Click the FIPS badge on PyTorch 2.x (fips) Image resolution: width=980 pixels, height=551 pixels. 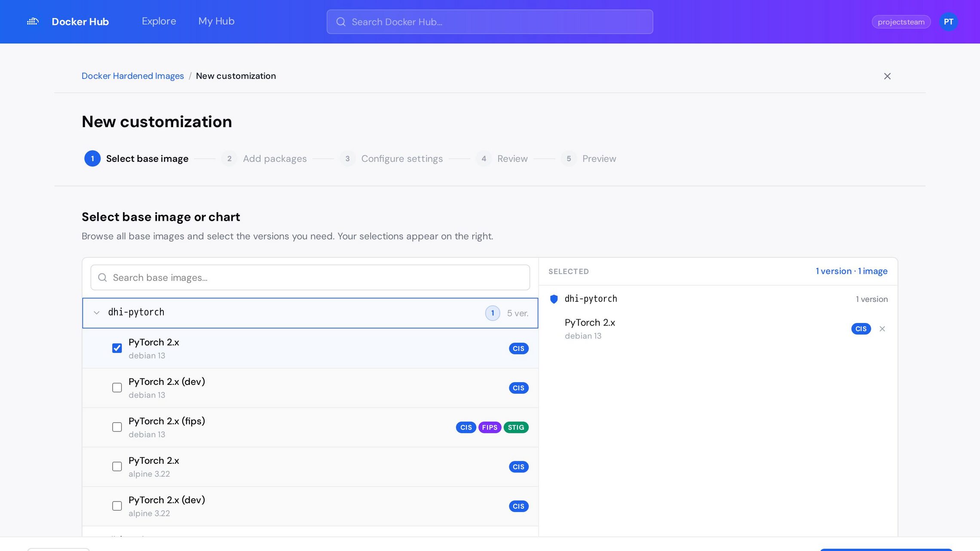(490, 427)
